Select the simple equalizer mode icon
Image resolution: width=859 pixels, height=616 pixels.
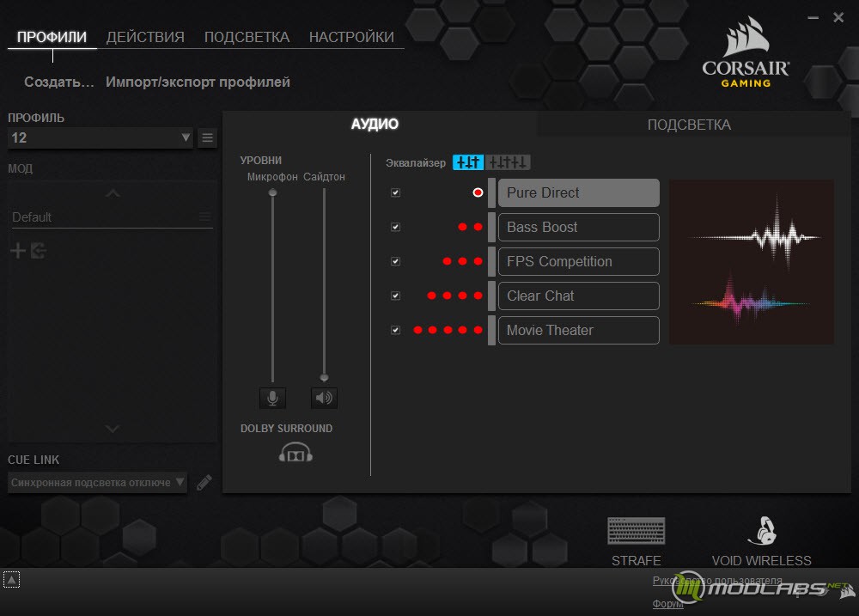(x=468, y=162)
